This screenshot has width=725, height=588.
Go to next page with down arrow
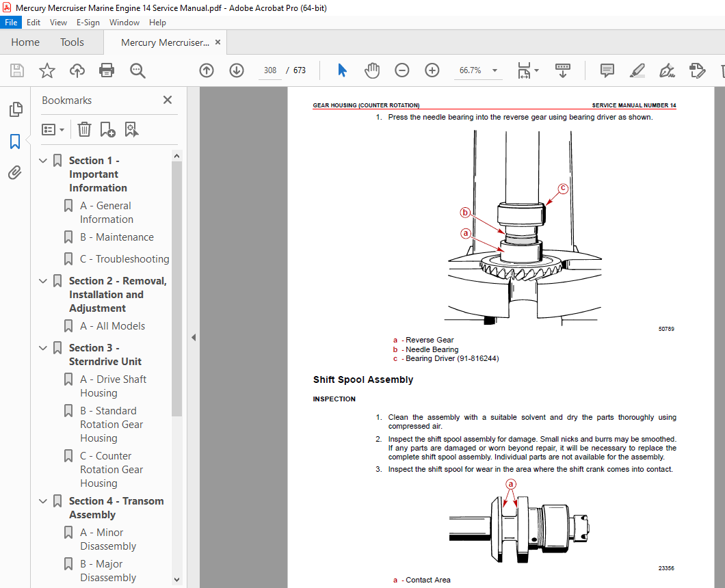click(236, 70)
